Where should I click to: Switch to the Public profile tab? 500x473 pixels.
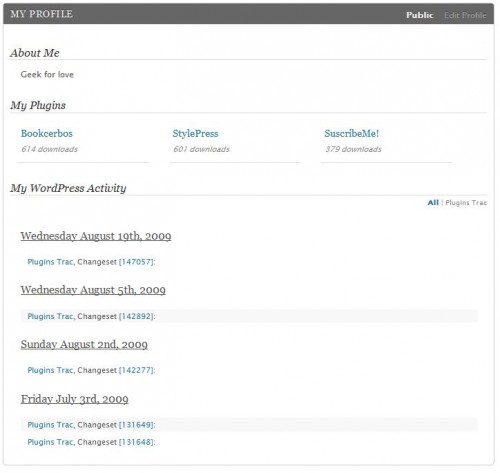(420, 15)
